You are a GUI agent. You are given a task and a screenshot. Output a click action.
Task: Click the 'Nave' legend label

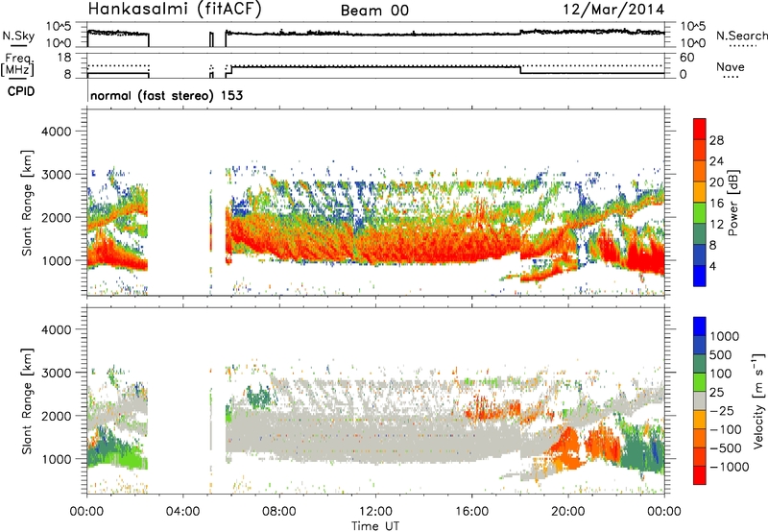pos(731,66)
